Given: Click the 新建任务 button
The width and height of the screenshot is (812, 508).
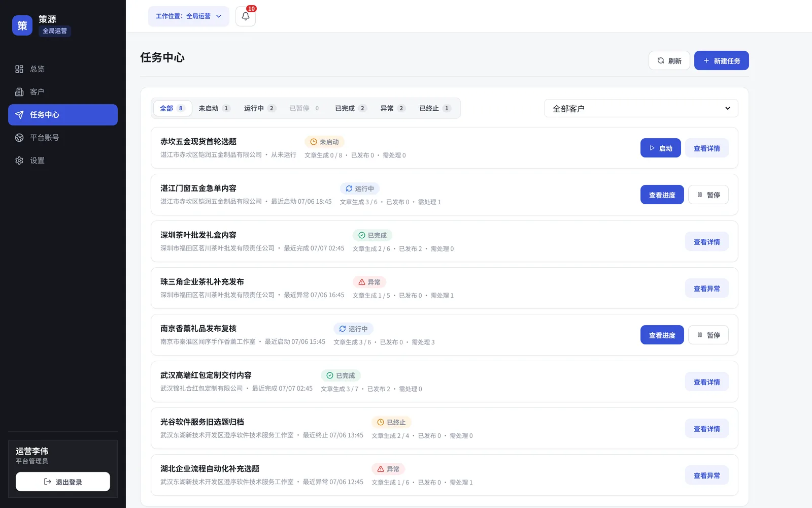Looking at the screenshot, I should (722, 60).
